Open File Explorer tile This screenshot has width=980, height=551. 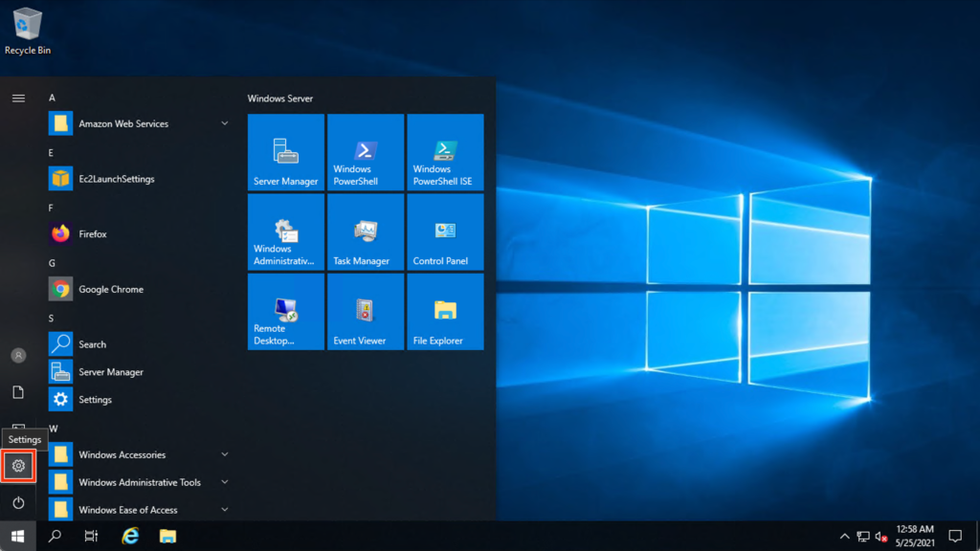point(445,311)
